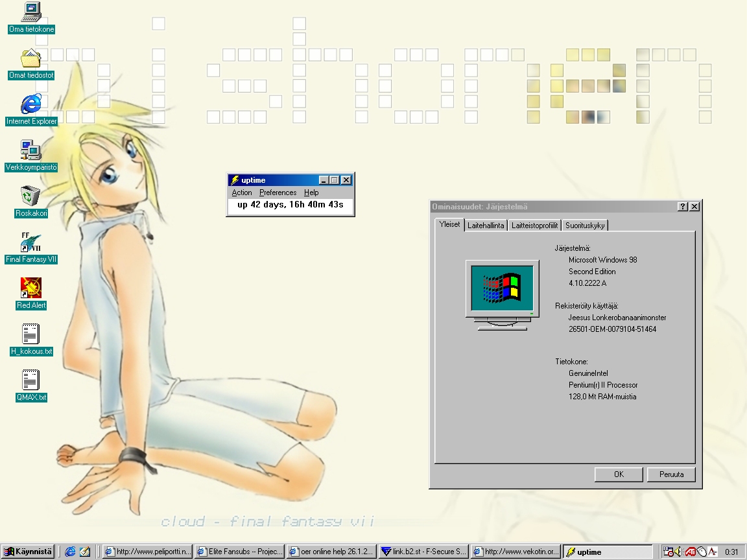Image resolution: width=747 pixels, height=560 pixels.
Task: Click the Peruuta cancel button
Action: pos(671,474)
